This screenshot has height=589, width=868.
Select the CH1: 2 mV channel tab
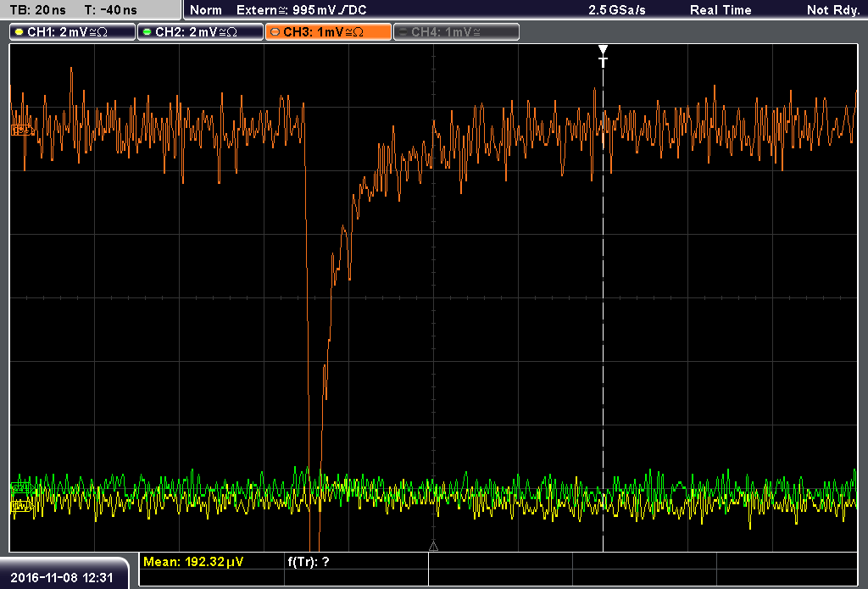click(x=73, y=32)
